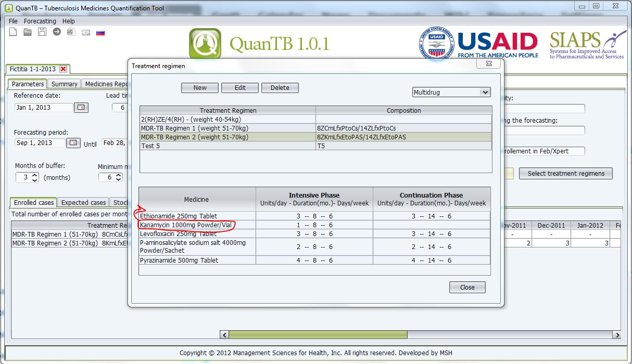Click the run forecast arrow icon
Screen dimensions: 632x364
click(57, 32)
